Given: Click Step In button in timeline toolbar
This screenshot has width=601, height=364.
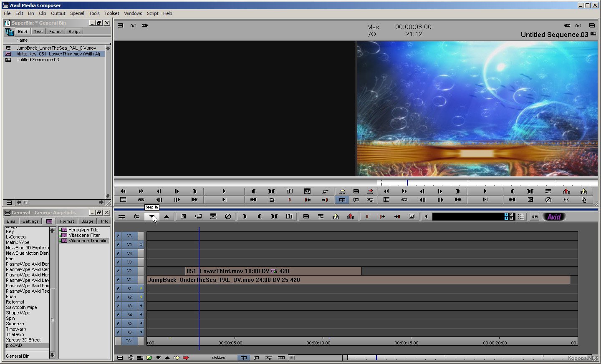Looking at the screenshot, I should point(152,216).
